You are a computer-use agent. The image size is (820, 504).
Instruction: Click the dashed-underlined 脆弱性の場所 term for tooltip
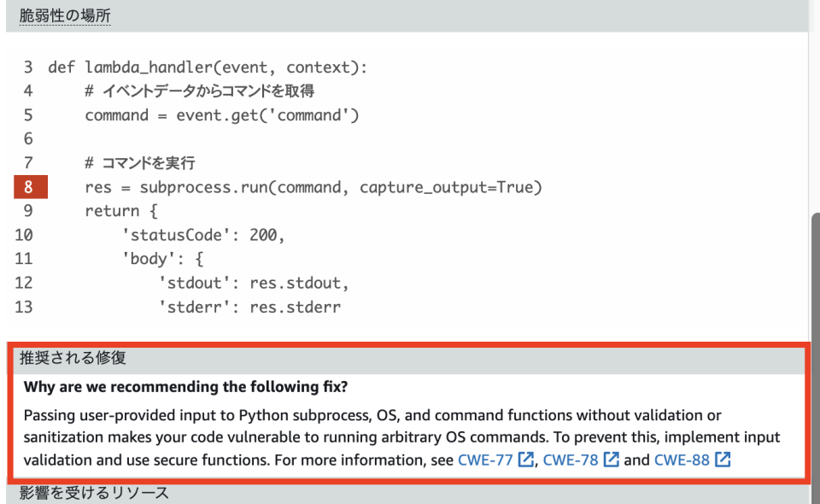64,15
